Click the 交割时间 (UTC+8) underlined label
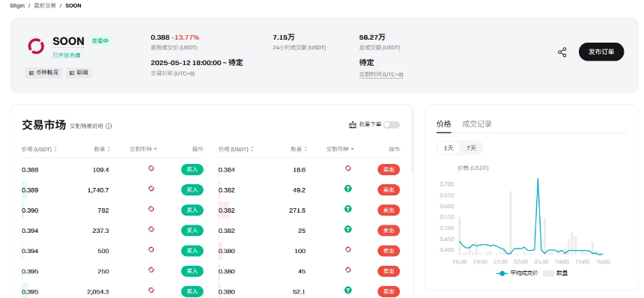The image size is (644, 298). point(381,75)
